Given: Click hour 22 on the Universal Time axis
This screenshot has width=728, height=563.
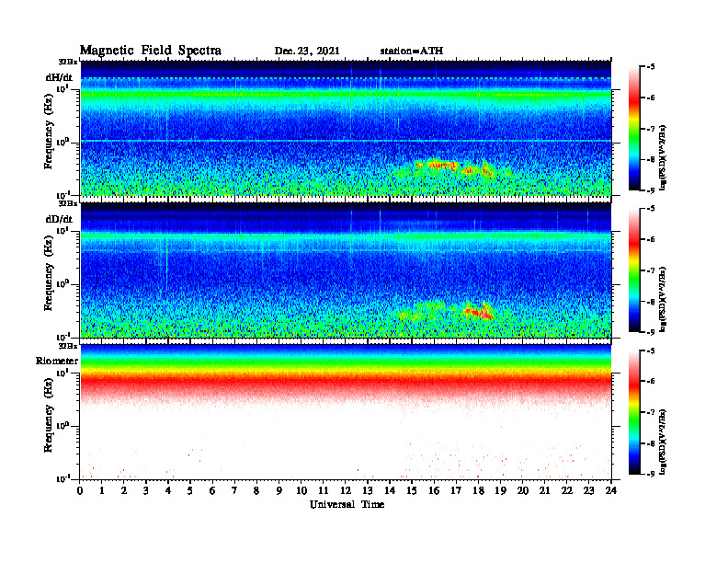Looking at the screenshot, I should point(566,490).
